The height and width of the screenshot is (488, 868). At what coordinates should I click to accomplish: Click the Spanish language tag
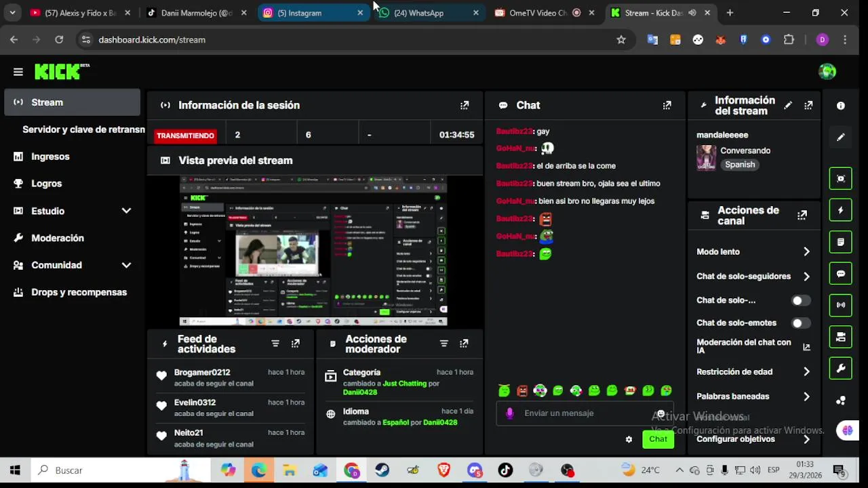(x=740, y=165)
